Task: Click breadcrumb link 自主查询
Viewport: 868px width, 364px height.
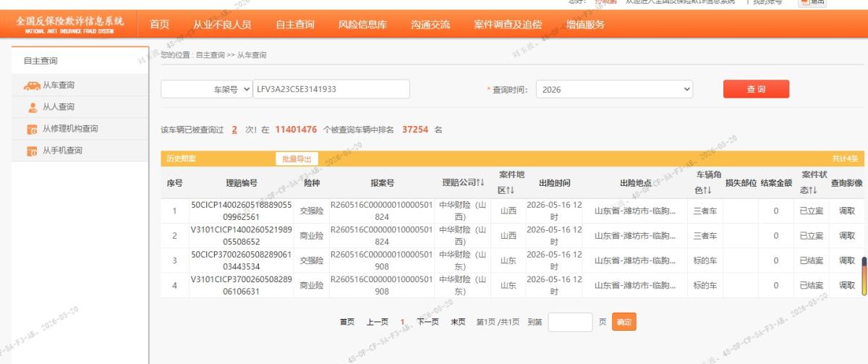Action: click(210, 55)
